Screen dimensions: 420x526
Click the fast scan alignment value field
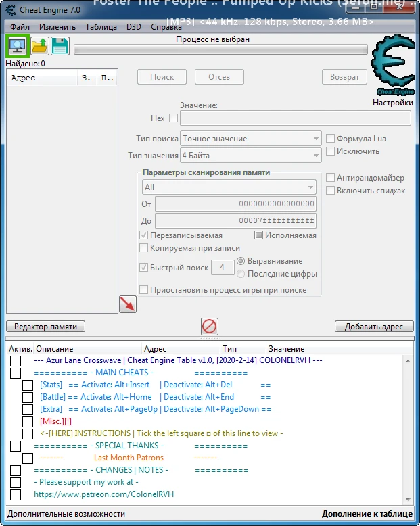(223, 267)
